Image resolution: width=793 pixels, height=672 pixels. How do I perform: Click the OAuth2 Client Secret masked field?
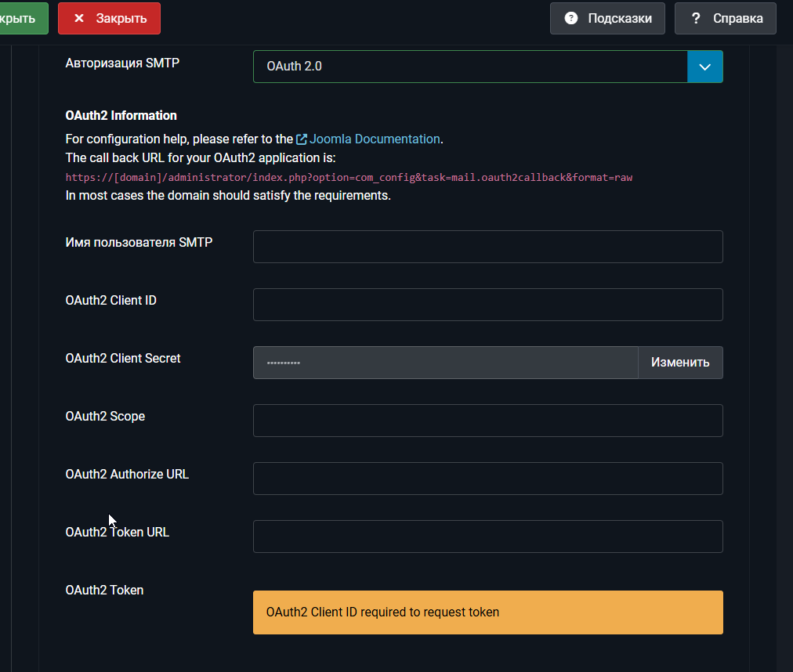[x=446, y=363]
